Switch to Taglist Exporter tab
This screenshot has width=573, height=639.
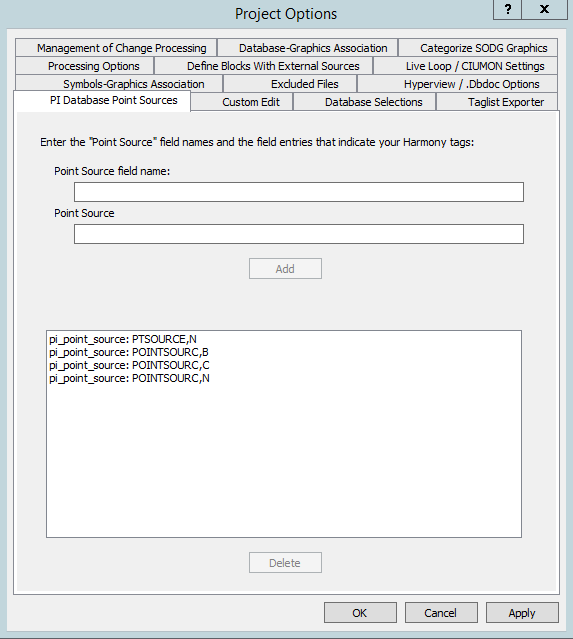497,102
